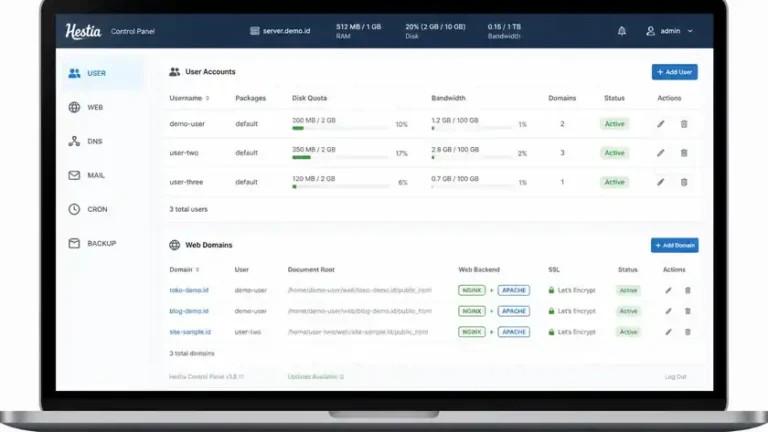Image resolution: width=768 pixels, height=432 pixels.
Task: Open the notifications bell
Action: 622,31
